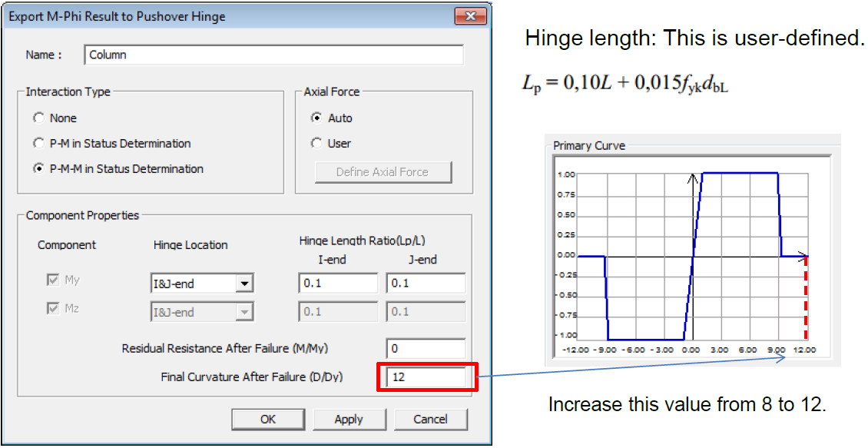
Task: Click the My I-end hinge length field
Action: [337, 284]
